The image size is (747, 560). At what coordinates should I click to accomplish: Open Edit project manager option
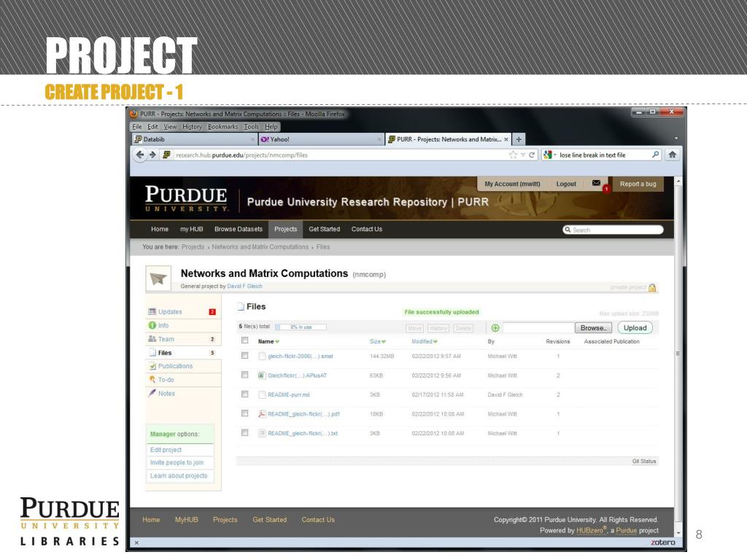[x=166, y=449]
